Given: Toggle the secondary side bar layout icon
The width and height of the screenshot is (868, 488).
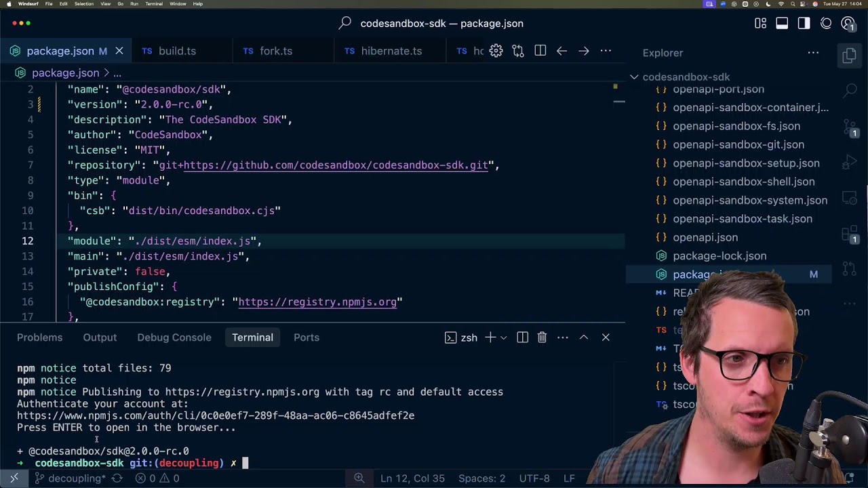Looking at the screenshot, I should tap(804, 23).
